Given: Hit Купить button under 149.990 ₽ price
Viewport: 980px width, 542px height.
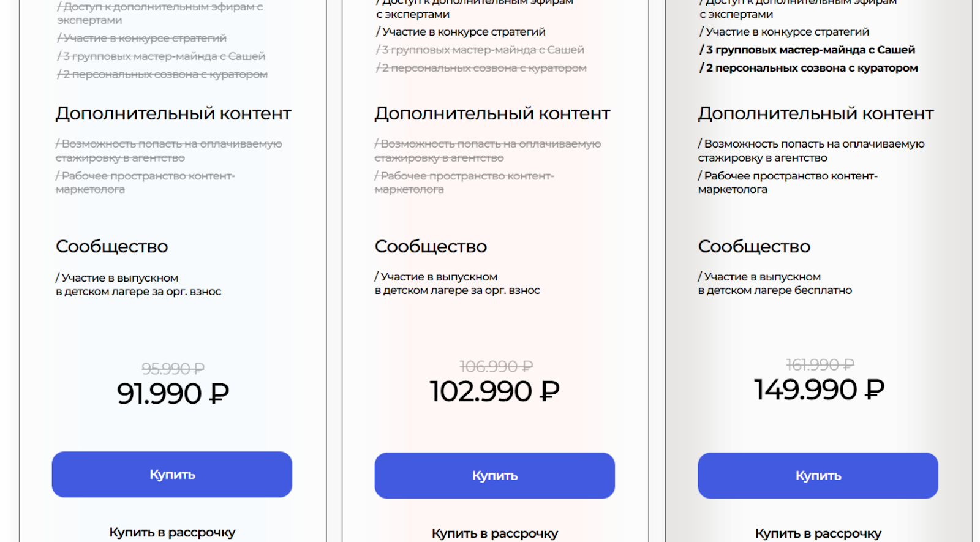Looking at the screenshot, I should click(x=818, y=476).
